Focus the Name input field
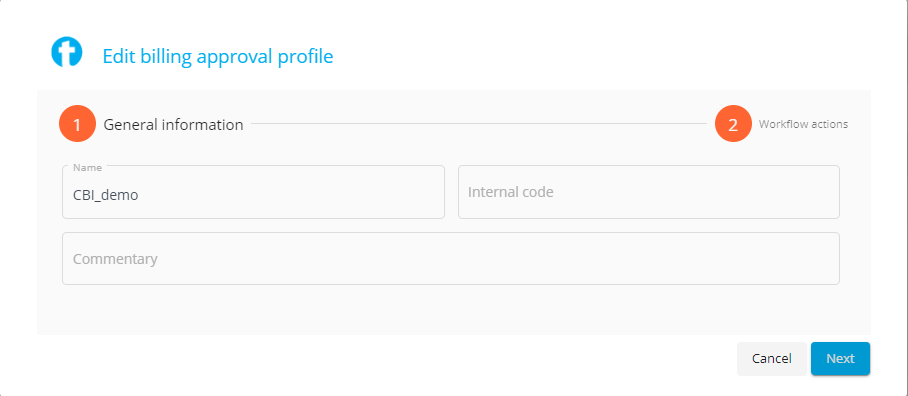This screenshot has height=396, width=908. pyautogui.click(x=253, y=192)
